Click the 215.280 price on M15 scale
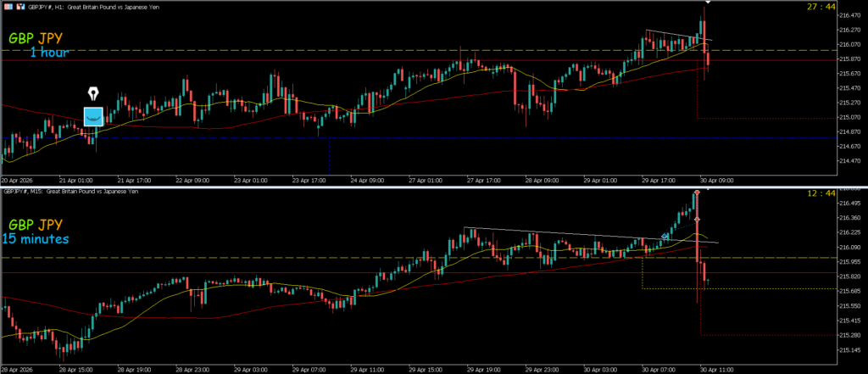The height and width of the screenshot is (374, 868). point(849,335)
